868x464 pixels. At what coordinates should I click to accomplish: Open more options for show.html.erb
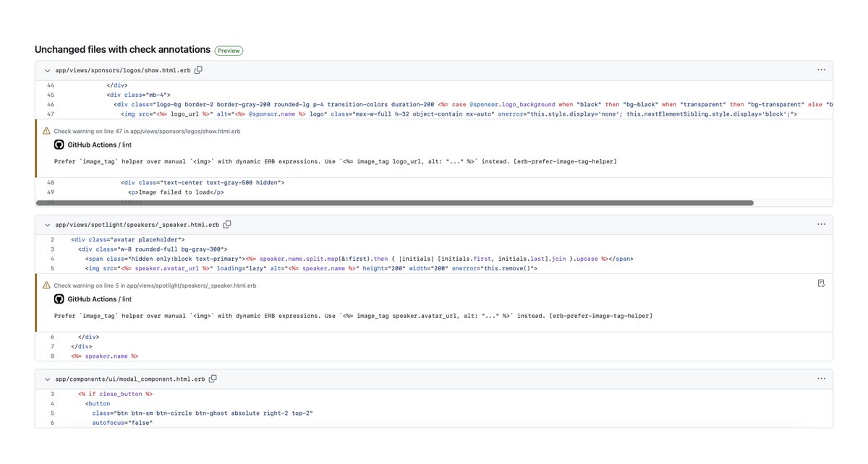coord(821,70)
